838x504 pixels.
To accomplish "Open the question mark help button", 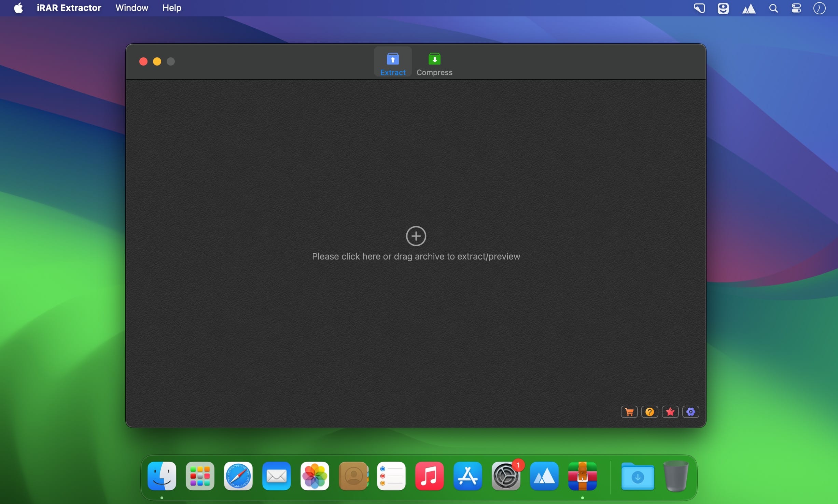I will pos(650,412).
